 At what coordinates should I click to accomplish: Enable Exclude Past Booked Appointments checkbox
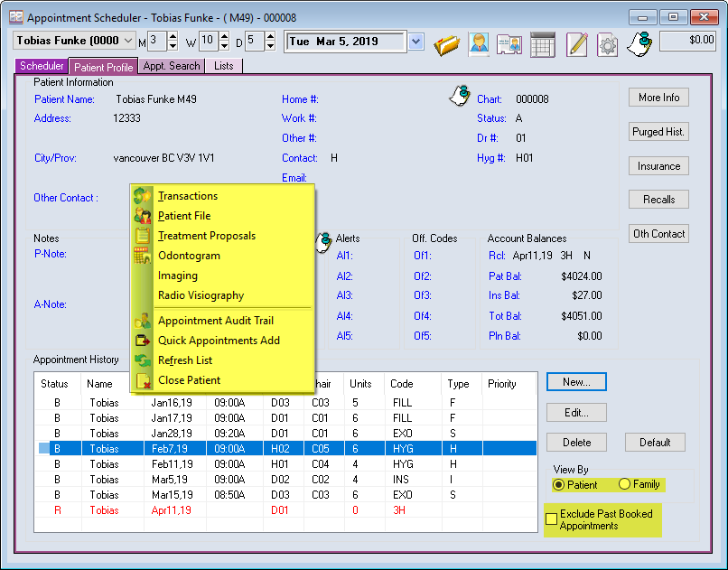[551, 519]
